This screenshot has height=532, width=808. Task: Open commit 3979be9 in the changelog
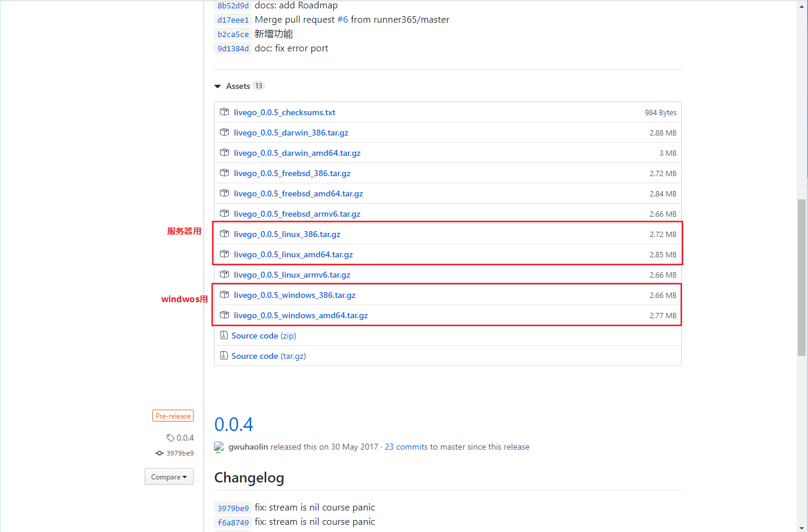[233, 508]
